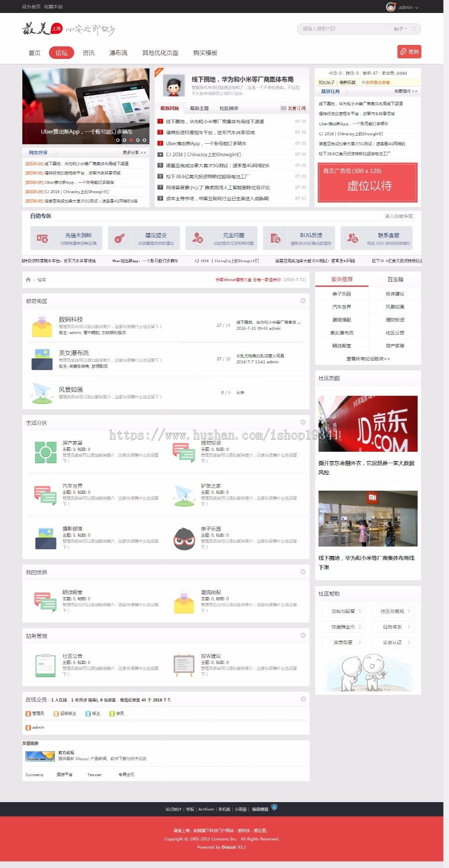Image resolution: width=449 pixels, height=868 pixels.
Task: Open the admin user avatar icon
Action: (391, 7)
